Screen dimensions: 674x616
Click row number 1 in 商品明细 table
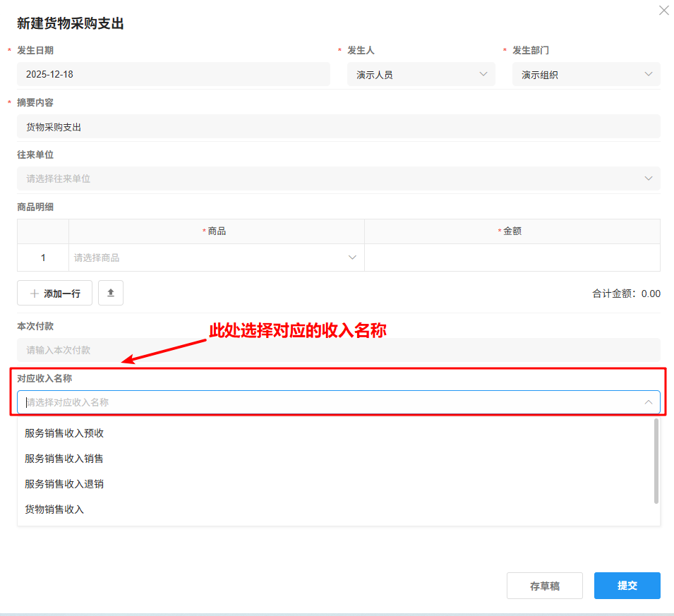(x=42, y=257)
